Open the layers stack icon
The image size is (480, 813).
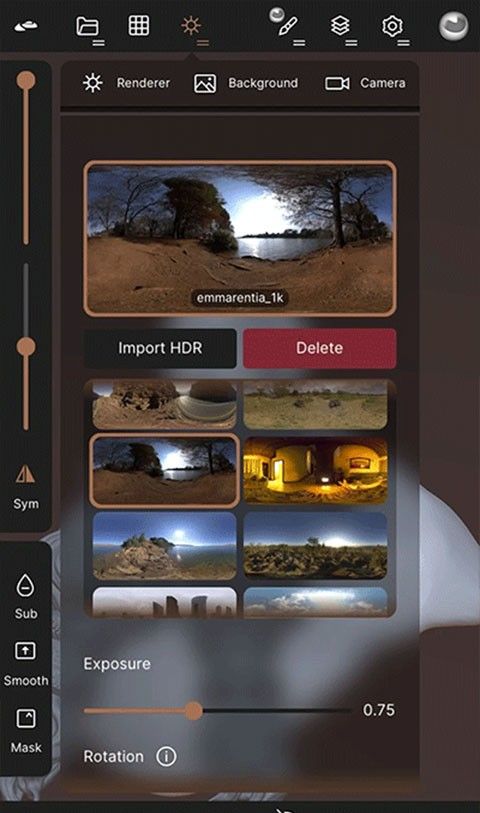340,26
